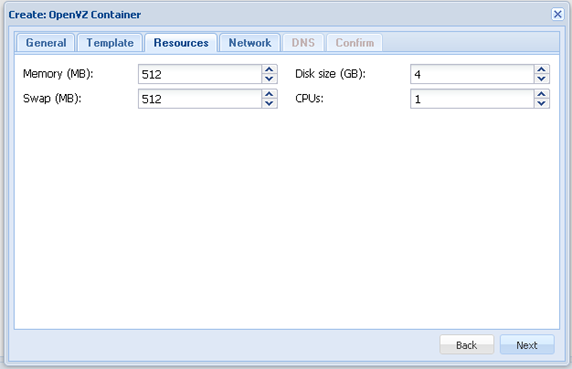572x369 pixels.
Task: Decrease Memory (MB) with down arrow
Action: [270, 79]
